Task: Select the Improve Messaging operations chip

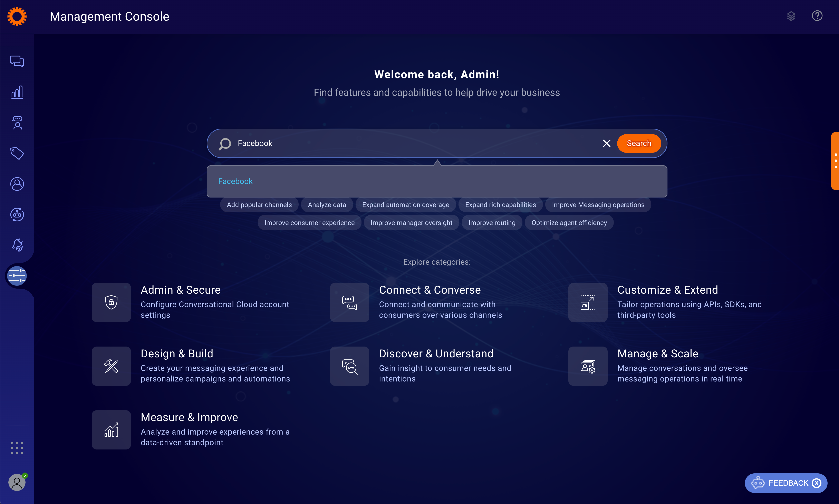Action: click(x=598, y=205)
